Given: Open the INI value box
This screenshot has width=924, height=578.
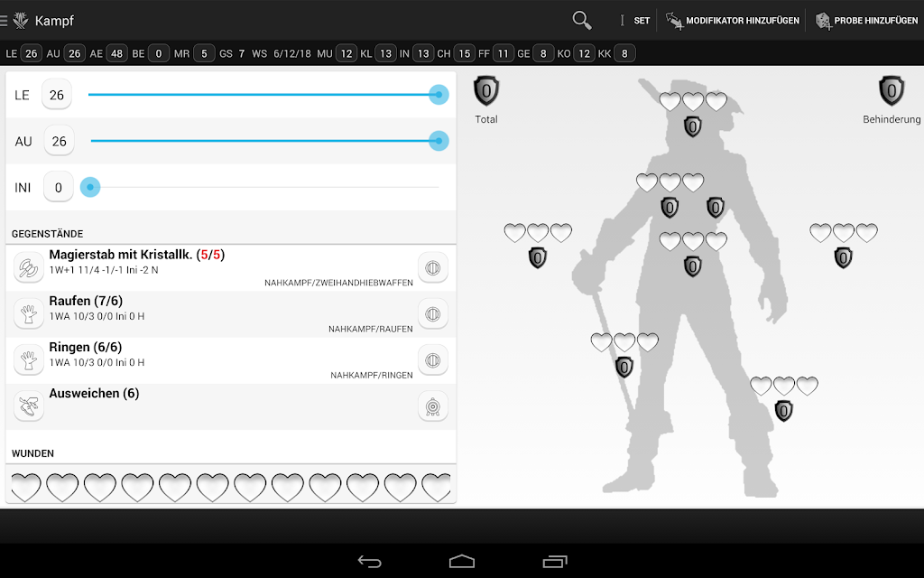Looking at the screenshot, I should coord(59,187).
